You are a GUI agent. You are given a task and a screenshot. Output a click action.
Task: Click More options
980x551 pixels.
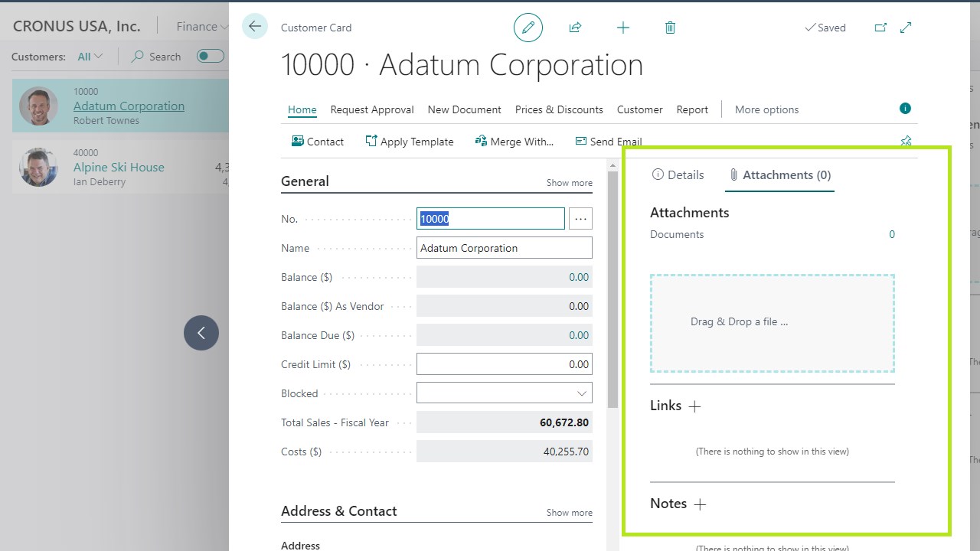[766, 109]
